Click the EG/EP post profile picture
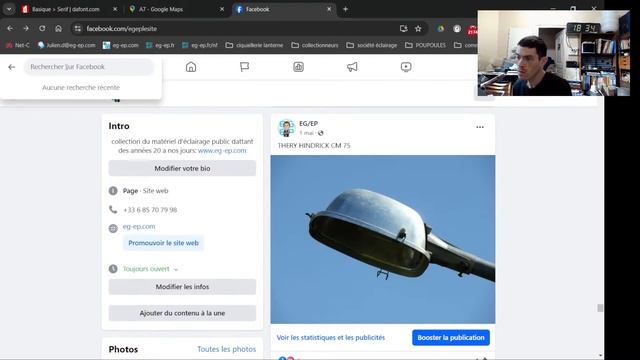This screenshot has height=360, width=640. [286, 128]
